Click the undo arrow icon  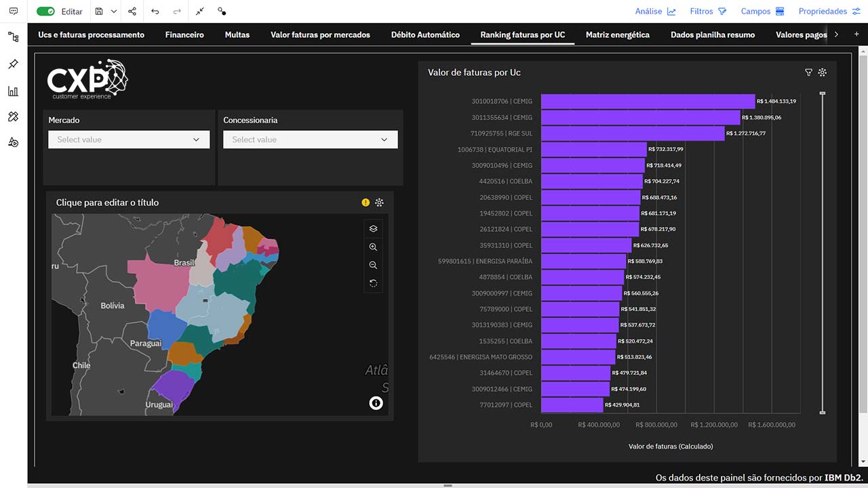[x=155, y=12]
